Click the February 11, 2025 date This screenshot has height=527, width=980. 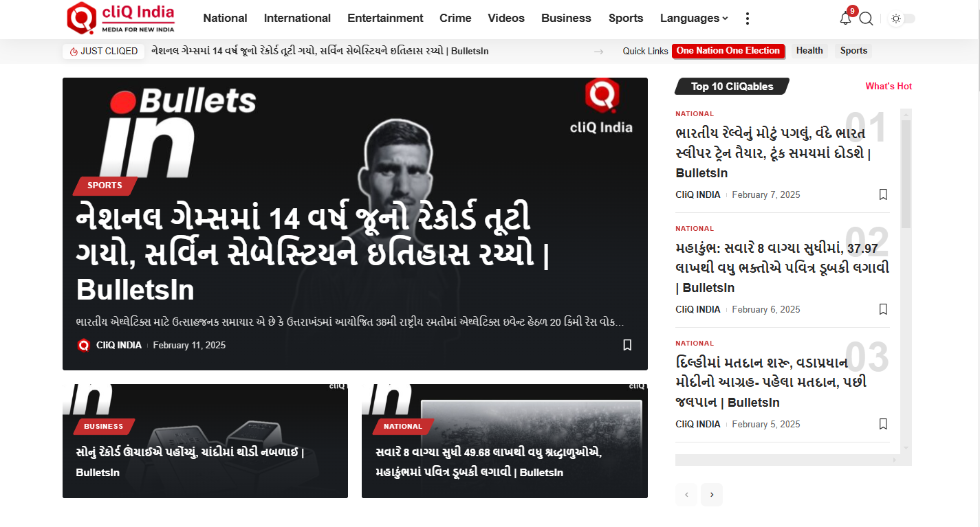pyautogui.click(x=189, y=346)
